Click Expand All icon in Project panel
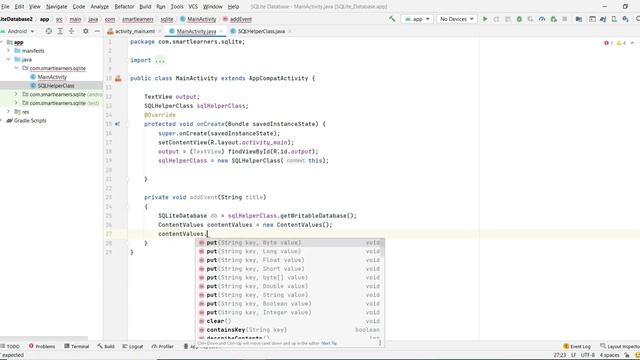 coord(60,31)
